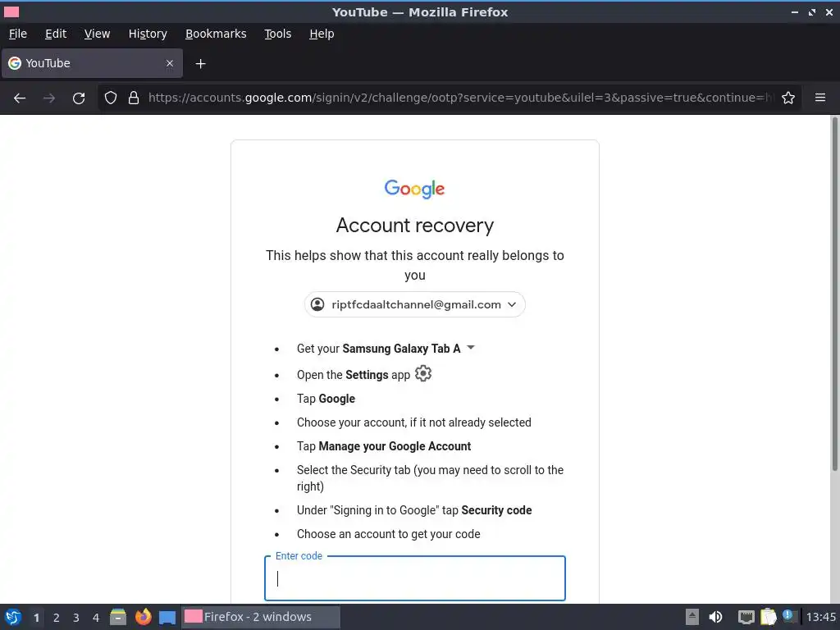Viewport: 840px width, 630px height.
Task: Click the Account recovery heading
Action: point(414,225)
